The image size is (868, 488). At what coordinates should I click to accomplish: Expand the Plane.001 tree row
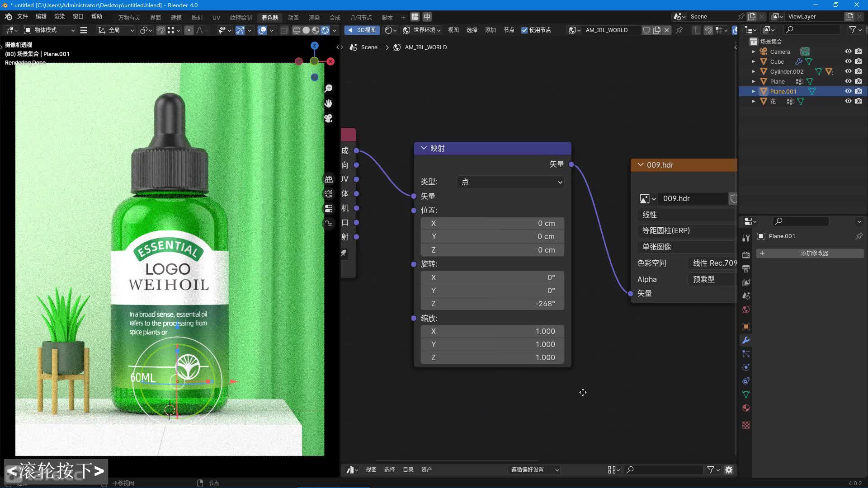[754, 91]
